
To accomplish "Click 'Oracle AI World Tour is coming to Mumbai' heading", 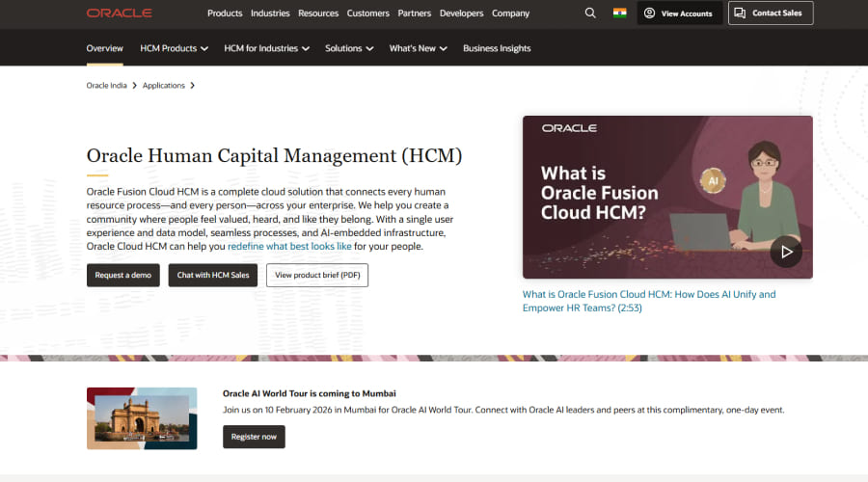I will coord(309,393).
